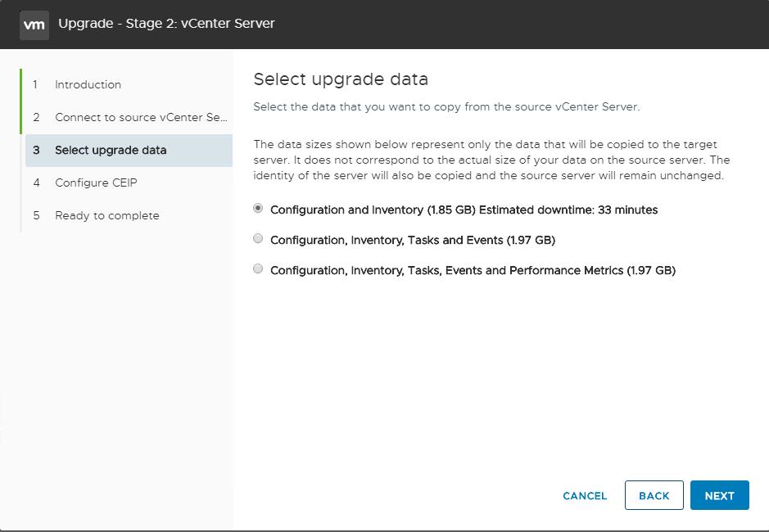Click the 'Select the data that you want to copy' subtitle
Viewport: 769px width, 532px height.
447,107
